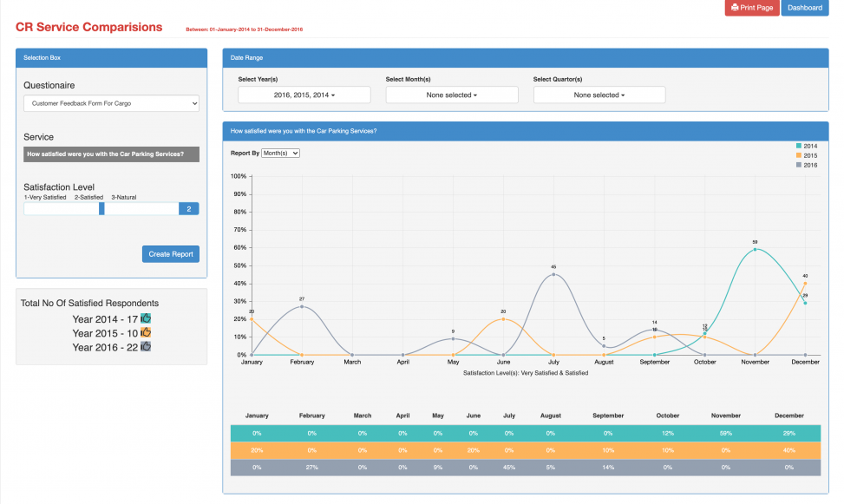Click the orange thumbs-up icon for Year 2015
Viewport: 844px width, 504px height.
[146, 332]
